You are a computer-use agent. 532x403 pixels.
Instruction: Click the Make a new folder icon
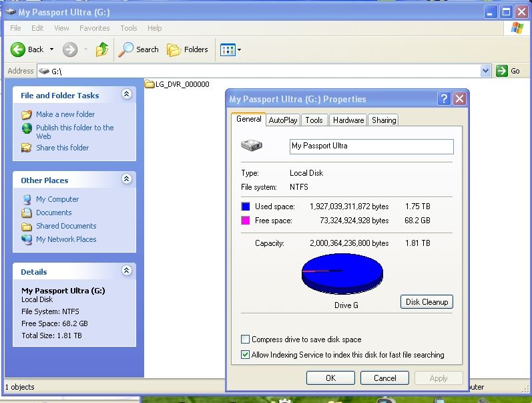coord(27,114)
